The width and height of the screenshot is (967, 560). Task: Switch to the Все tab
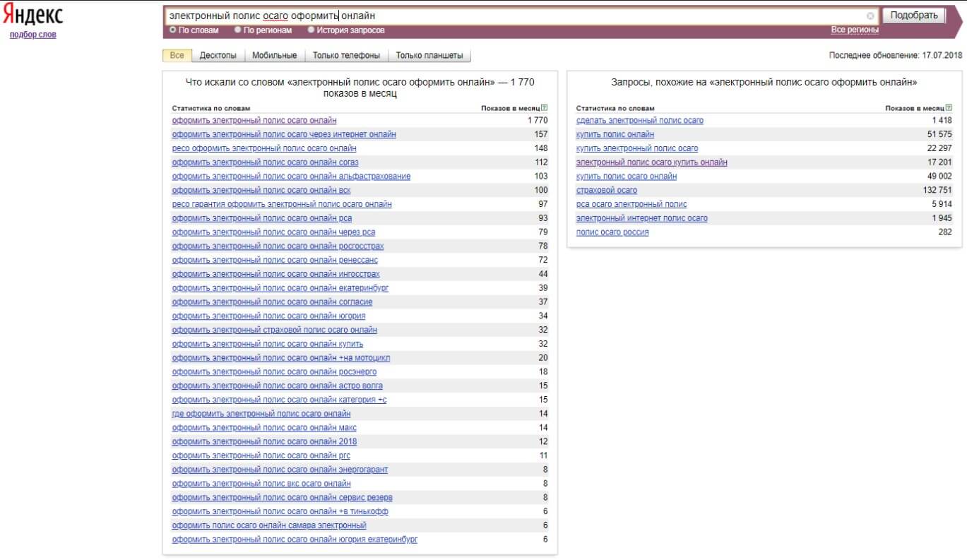pos(177,55)
